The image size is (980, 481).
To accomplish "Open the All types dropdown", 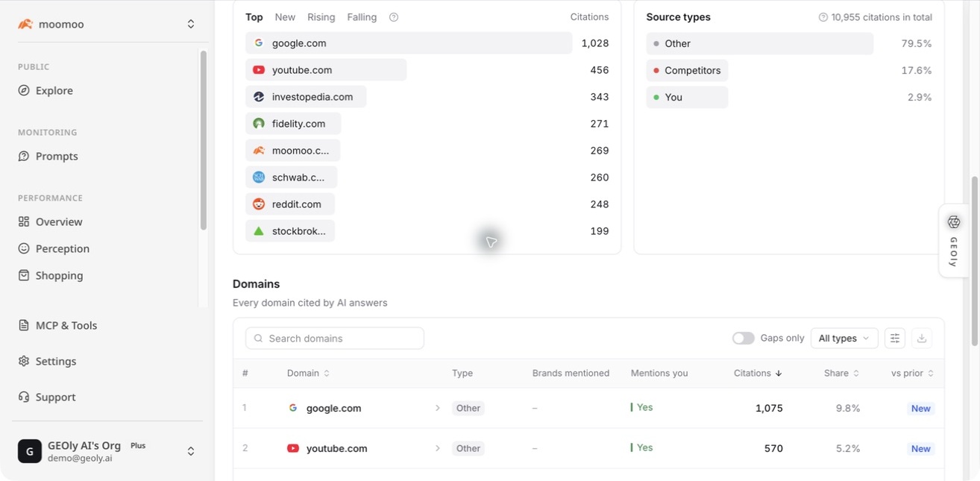I will pyautogui.click(x=844, y=339).
